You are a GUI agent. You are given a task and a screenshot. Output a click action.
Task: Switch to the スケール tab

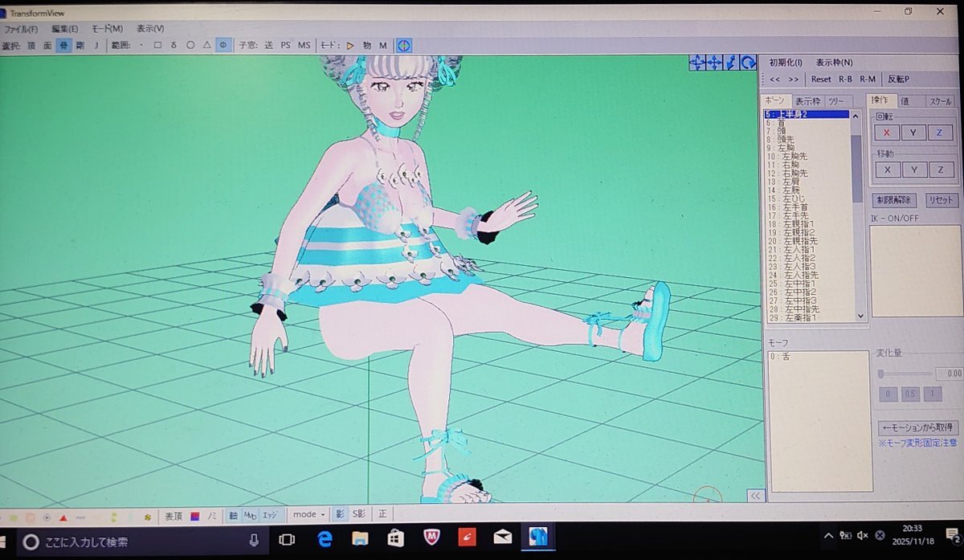[x=940, y=101]
